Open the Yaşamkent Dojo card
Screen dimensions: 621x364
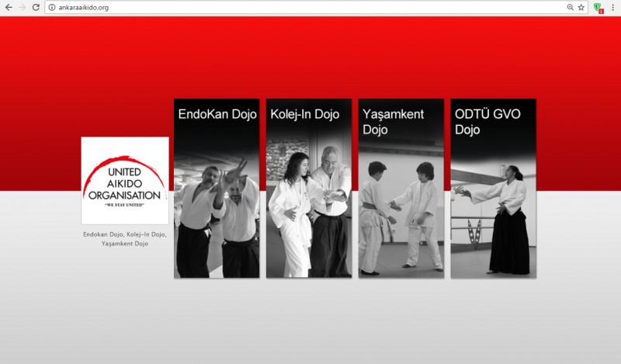(x=401, y=188)
